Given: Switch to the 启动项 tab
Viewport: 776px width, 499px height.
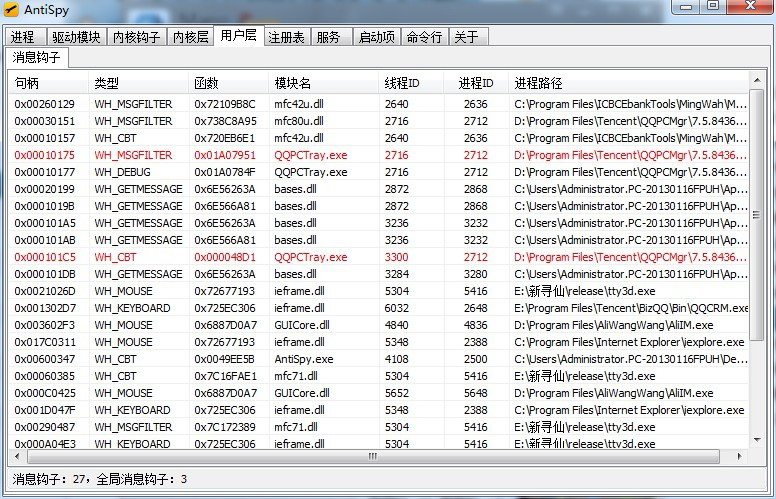Looking at the screenshot, I should click(x=376, y=37).
